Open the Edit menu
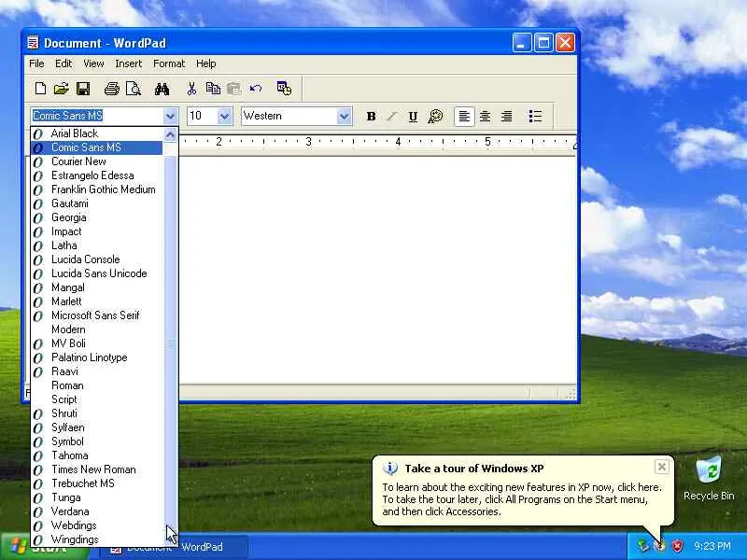Viewport: 747px width, 560px height. point(63,63)
